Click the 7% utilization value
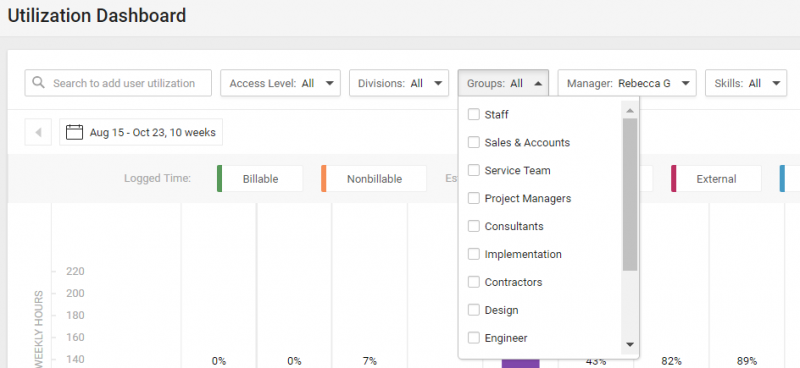The width and height of the screenshot is (800, 368). (x=369, y=361)
